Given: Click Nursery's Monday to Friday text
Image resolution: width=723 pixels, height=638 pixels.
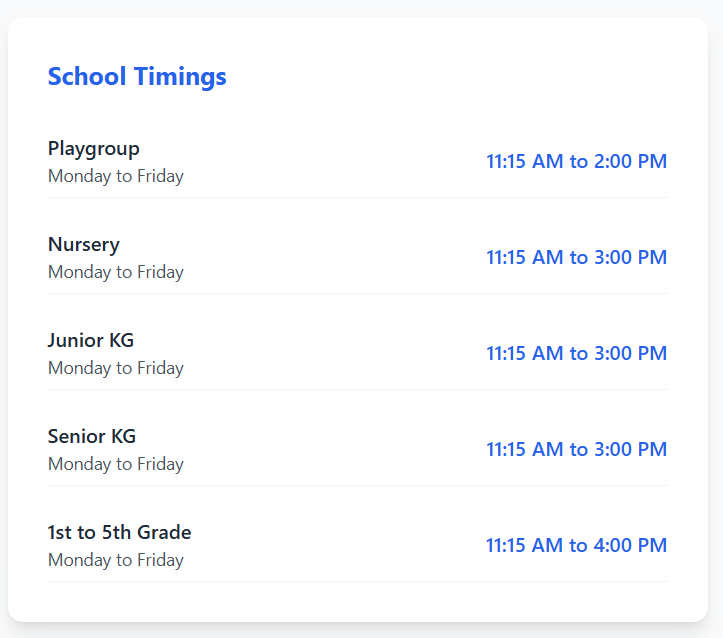Looking at the screenshot, I should pos(116,272).
